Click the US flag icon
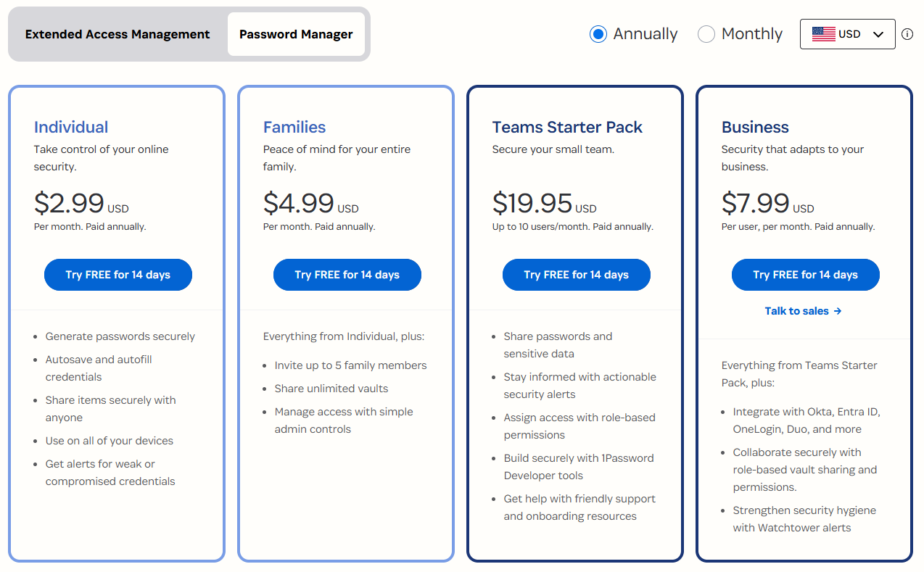The height and width of the screenshot is (572, 924). pyautogui.click(x=823, y=34)
